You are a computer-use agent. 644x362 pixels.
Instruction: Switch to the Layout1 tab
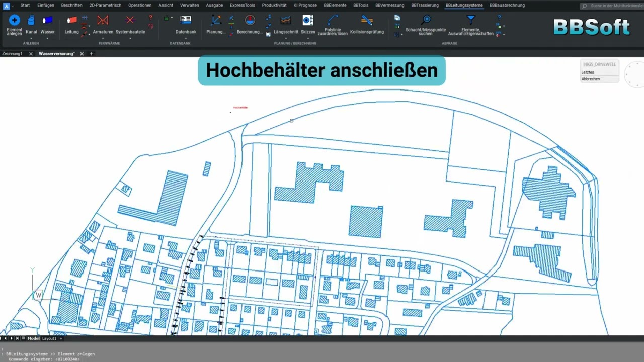point(49,339)
